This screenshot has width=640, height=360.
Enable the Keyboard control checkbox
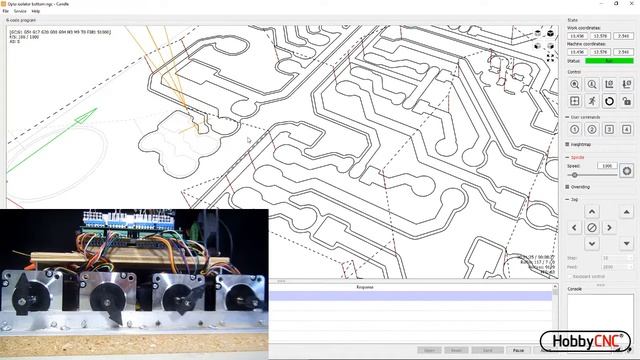(x=570, y=276)
